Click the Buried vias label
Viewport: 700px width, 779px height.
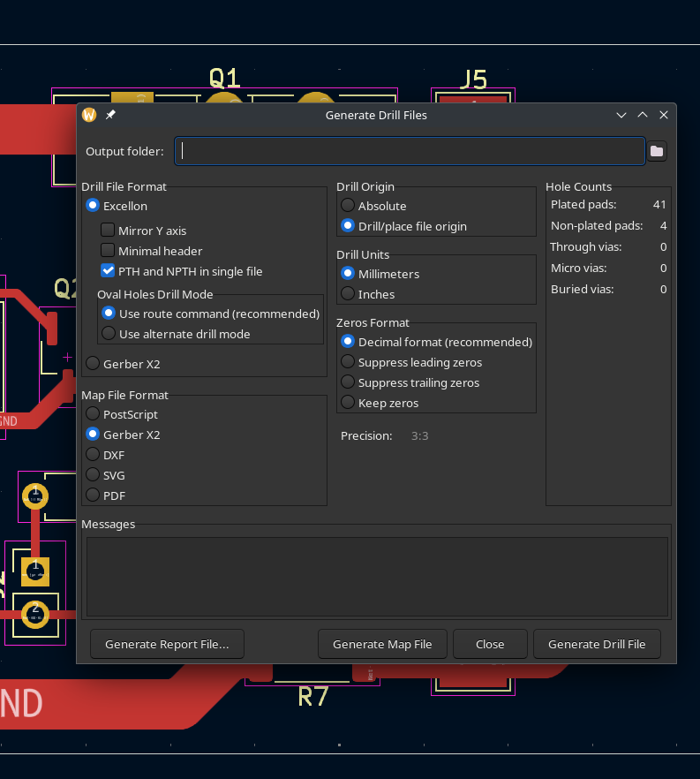pos(583,289)
